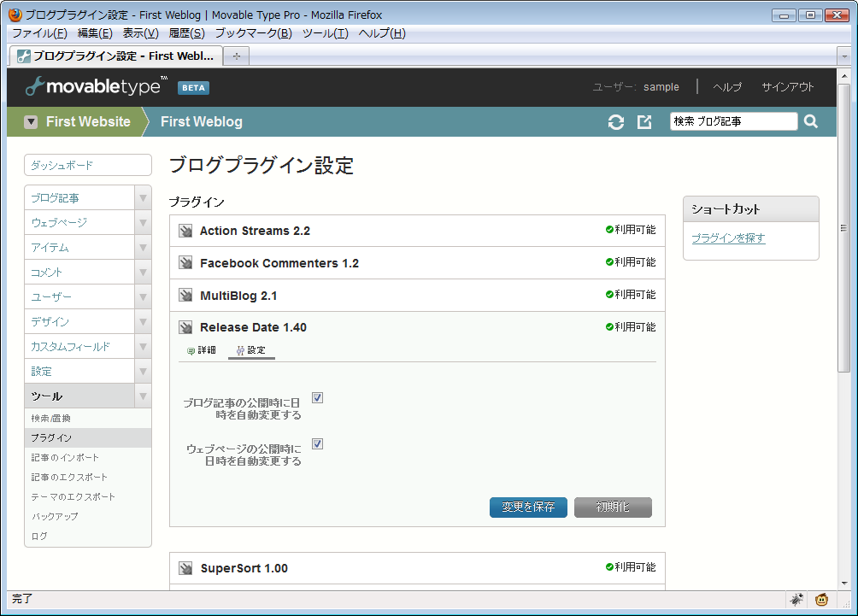Expand the アイテム menu arrow

[143, 247]
